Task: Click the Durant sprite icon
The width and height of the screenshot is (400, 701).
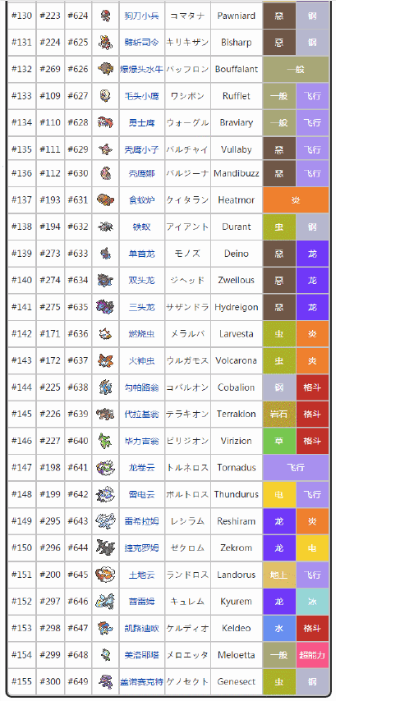Action: pyautogui.click(x=105, y=227)
